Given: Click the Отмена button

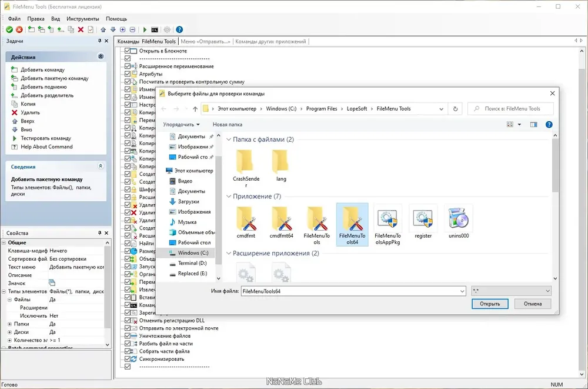Looking at the screenshot, I should point(533,304).
